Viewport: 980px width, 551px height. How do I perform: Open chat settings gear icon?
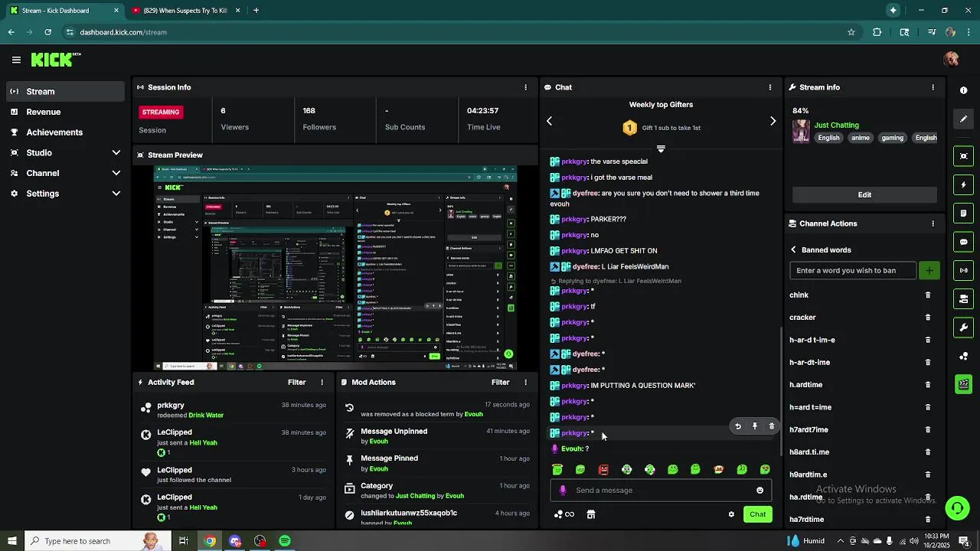731,514
